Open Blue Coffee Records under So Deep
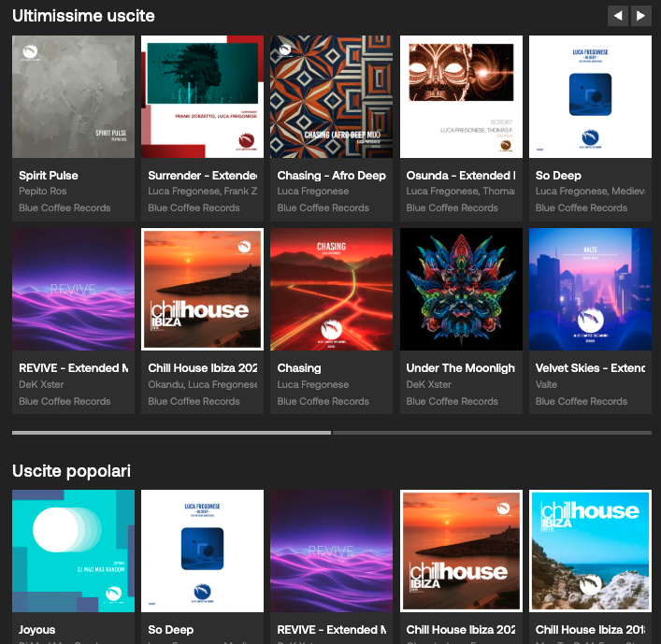Image resolution: width=661 pixels, height=644 pixels. (x=582, y=208)
